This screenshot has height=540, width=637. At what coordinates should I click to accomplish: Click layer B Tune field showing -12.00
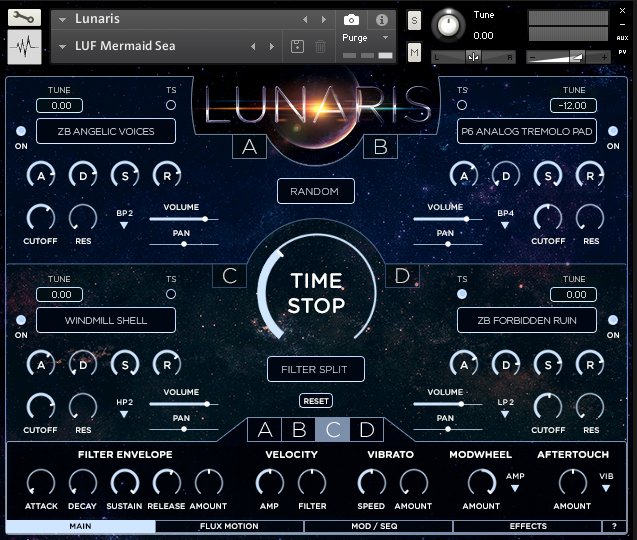tap(573, 106)
